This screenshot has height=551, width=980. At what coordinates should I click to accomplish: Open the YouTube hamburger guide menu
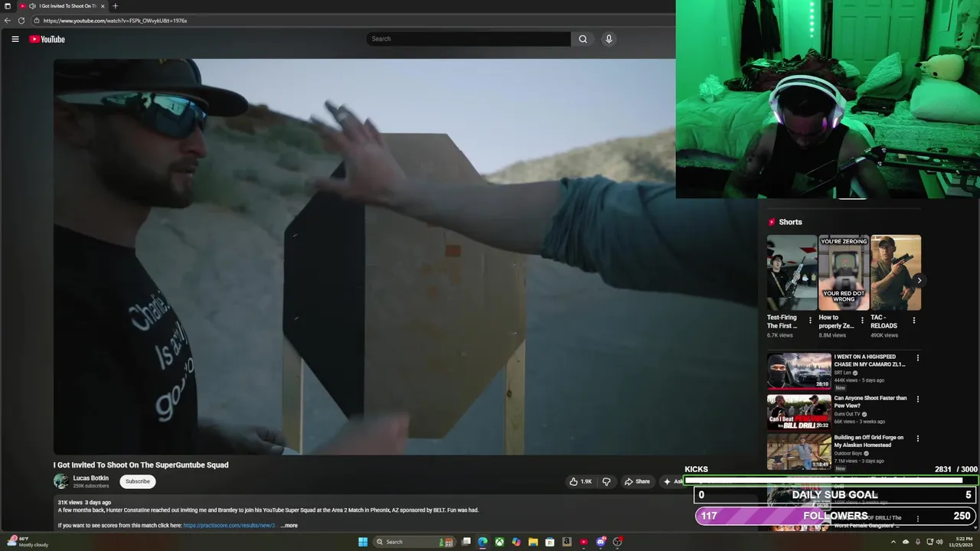tap(15, 39)
